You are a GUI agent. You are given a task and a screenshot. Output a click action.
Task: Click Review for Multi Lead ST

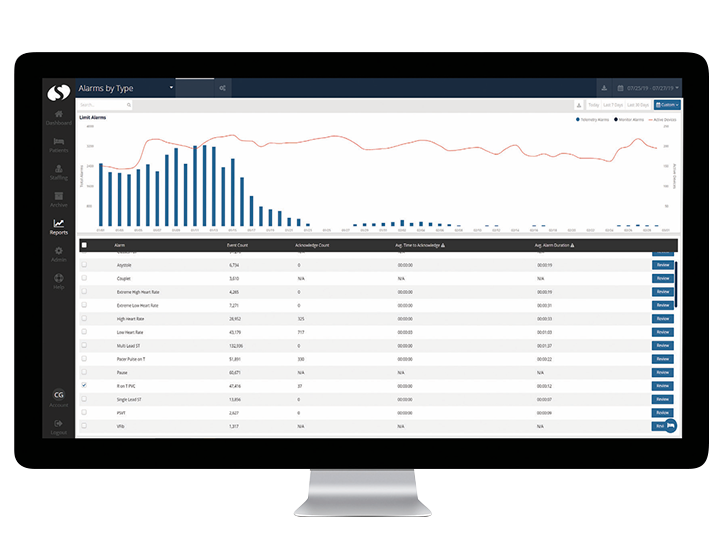pyautogui.click(x=662, y=345)
